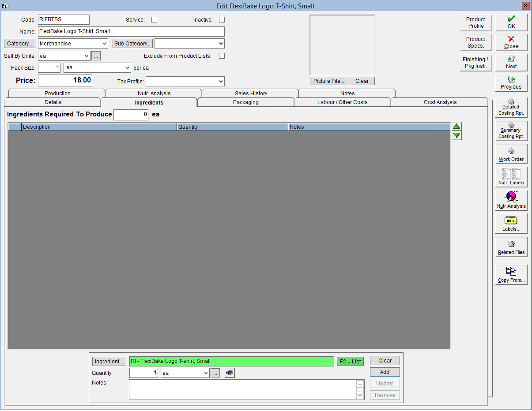This screenshot has height=411, width=532.
Task: Click the empty product picture box
Action: [x=342, y=45]
